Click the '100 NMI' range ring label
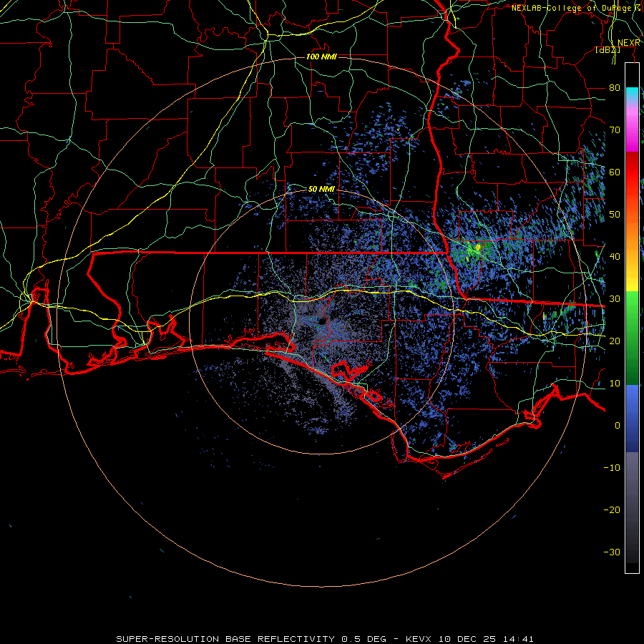Image resolution: width=644 pixels, height=644 pixels. [x=321, y=57]
